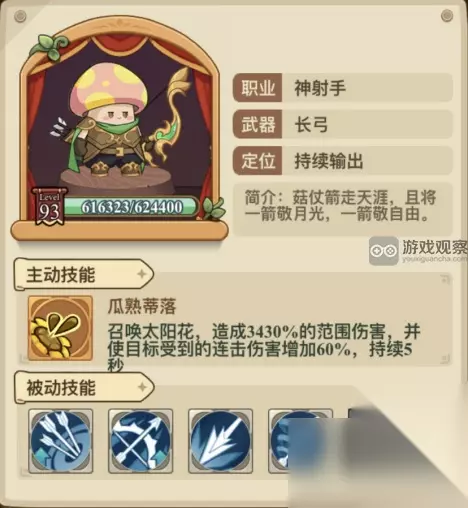Tap the 职业 神射手 row
Image resolution: width=468 pixels, height=508 pixels.
tap(343, 88)
